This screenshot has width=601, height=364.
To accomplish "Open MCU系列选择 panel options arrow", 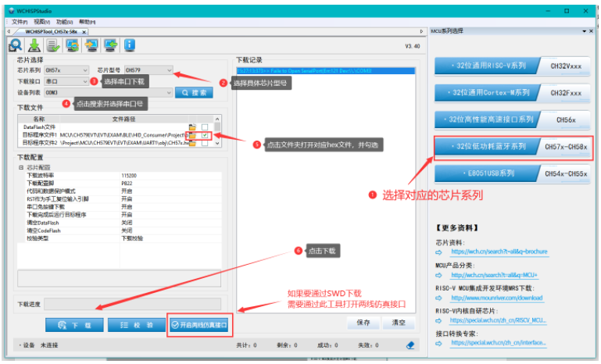I will (584, 31).
